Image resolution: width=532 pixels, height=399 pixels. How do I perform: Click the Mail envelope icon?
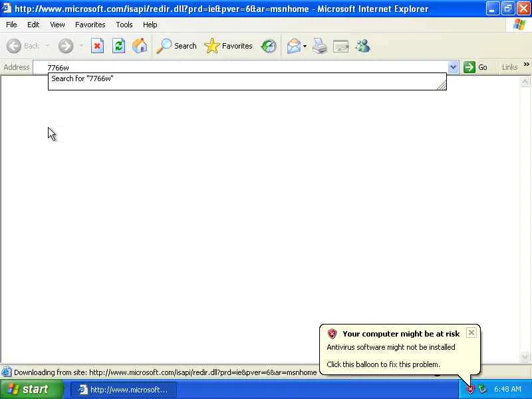pyautogui.click(x=293, y=46)
